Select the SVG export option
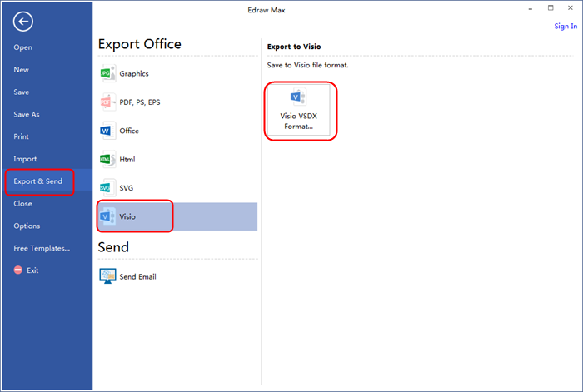Screen dimensions: 583x392 point(127,188)
